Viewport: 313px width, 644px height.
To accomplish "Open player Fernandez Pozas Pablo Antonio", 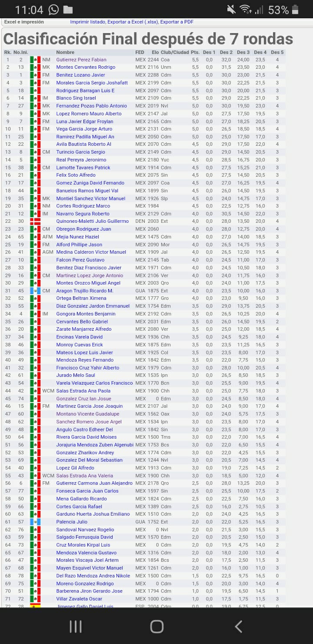I will tap(91, 106).
